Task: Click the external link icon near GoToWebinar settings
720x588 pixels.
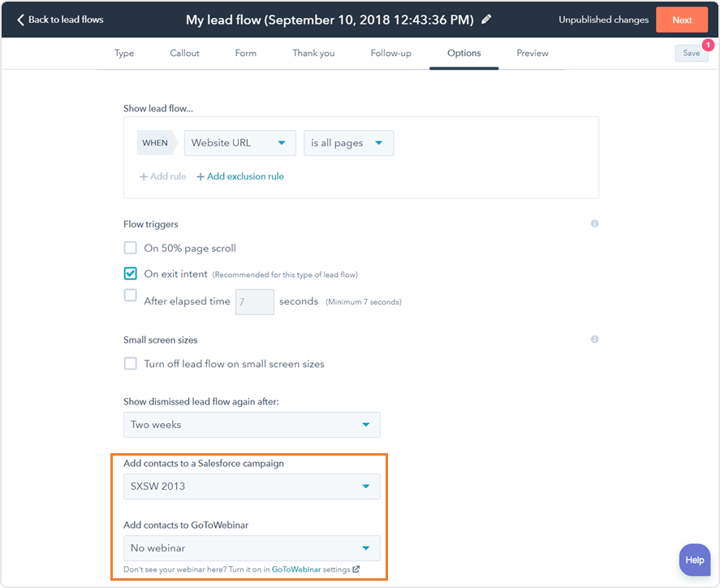Action: (x=356, y=569)
